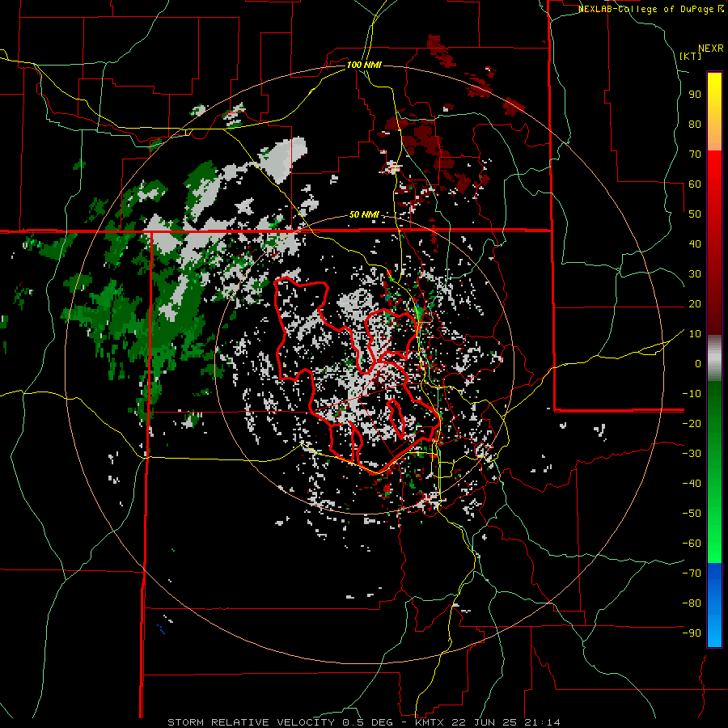Click the -60 value on the velocity scale
Screen dimensions: 728x728
(x=692, y=544)
